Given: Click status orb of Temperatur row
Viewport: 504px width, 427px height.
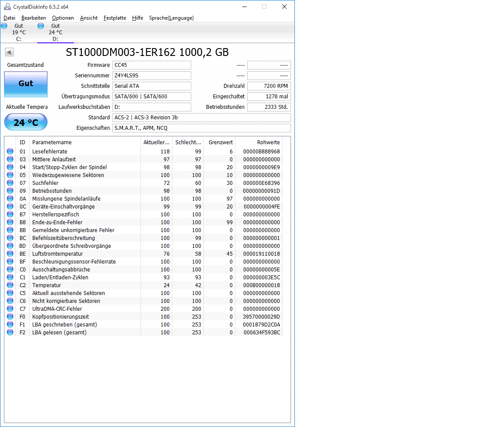Looking at the screenshot, I should point(10,285).
